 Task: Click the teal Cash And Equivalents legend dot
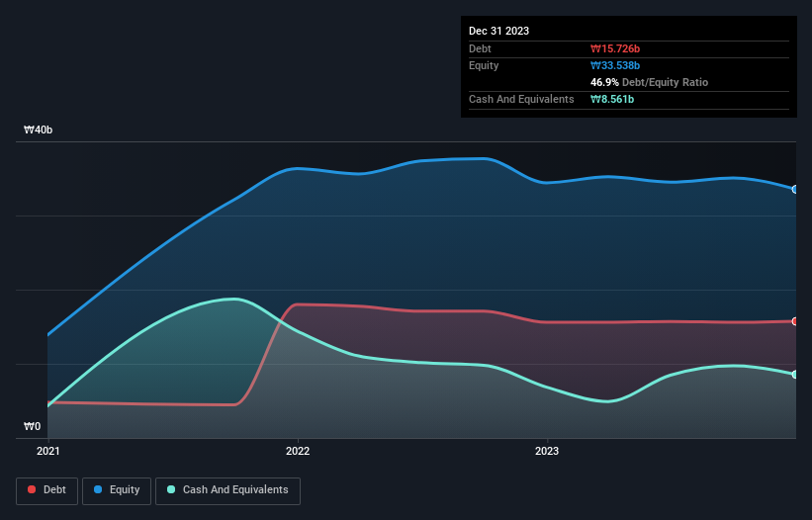point(171,489)
